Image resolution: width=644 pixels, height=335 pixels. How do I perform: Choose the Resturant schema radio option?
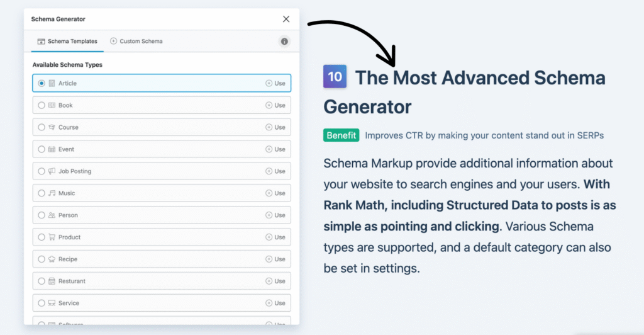coord(42,281)
